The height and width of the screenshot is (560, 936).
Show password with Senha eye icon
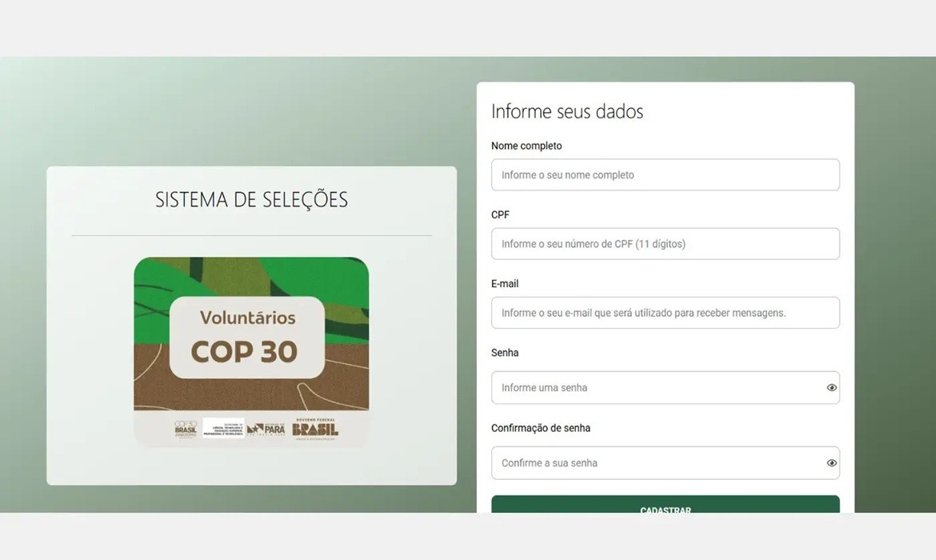(831, 387)
